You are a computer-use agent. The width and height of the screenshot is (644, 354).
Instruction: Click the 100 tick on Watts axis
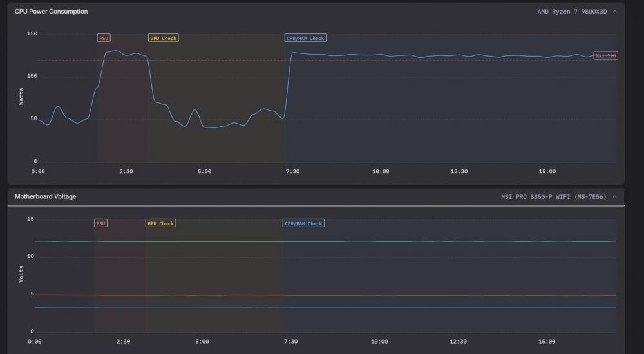[x=32, y=76]
